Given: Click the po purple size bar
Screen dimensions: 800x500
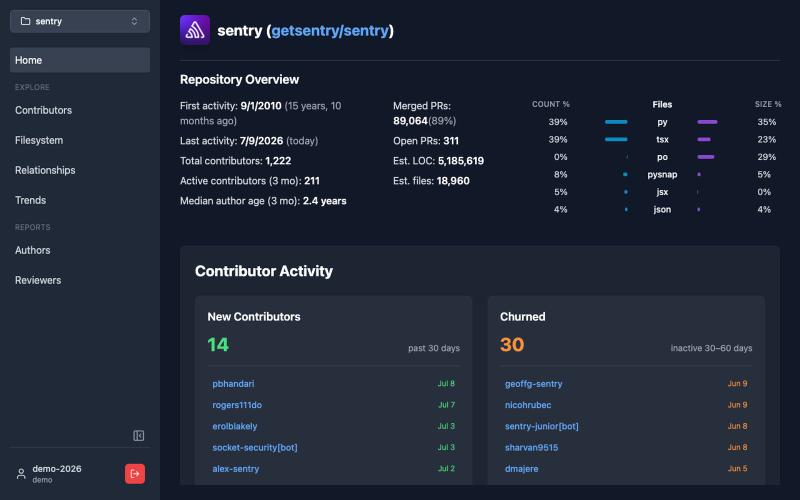Looking at the screenshot, I should (706, 157).
